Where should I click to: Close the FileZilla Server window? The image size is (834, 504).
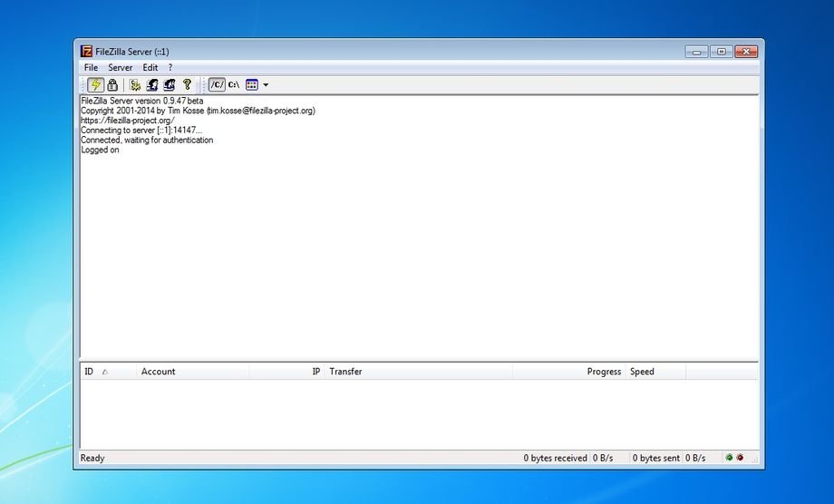(x=746, y=52)
